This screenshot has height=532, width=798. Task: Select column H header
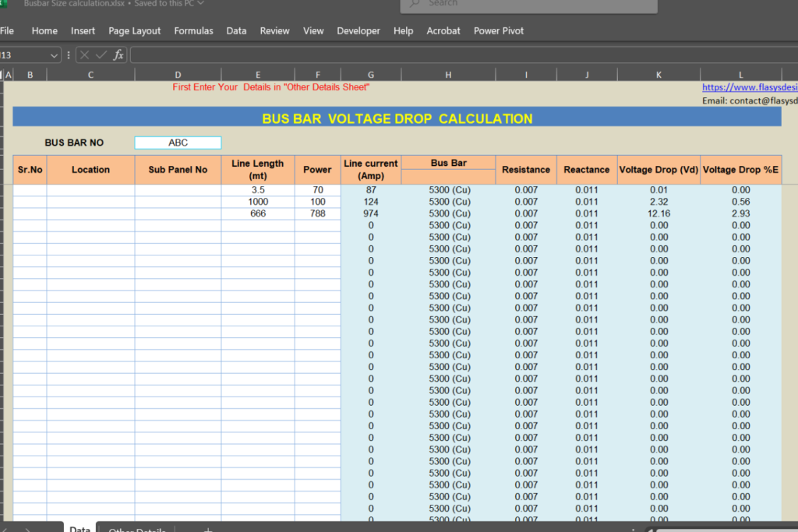448,75
